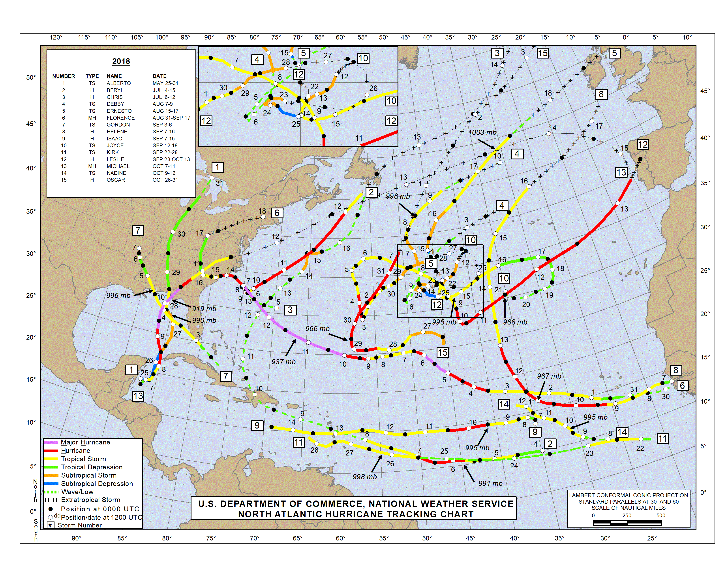Click the open circle 'Position/date at 1200 UTC' symbol
The height and width of the screenshot is (563, 728).
coord(51,517)
